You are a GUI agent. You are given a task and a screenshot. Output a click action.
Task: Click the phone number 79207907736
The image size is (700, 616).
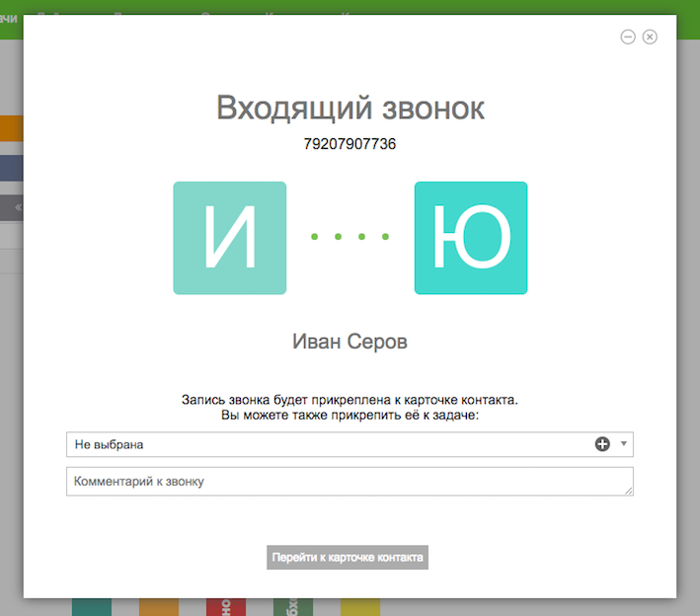click(350, 144)
